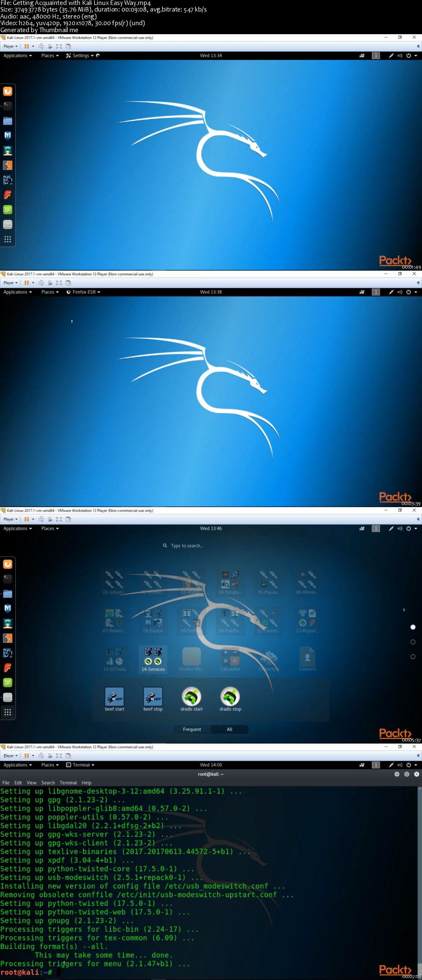
Task: Switch to the All tab in 13:46 frame
Action: 230,730
